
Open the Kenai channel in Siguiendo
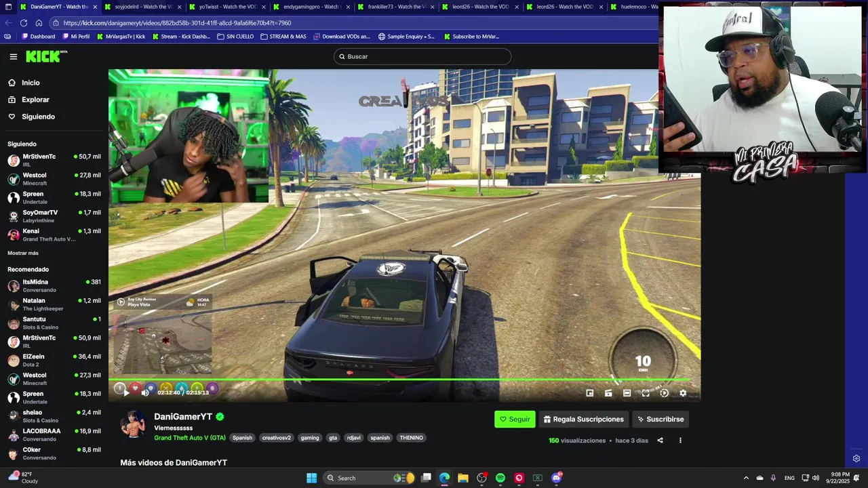pos(54,235)
